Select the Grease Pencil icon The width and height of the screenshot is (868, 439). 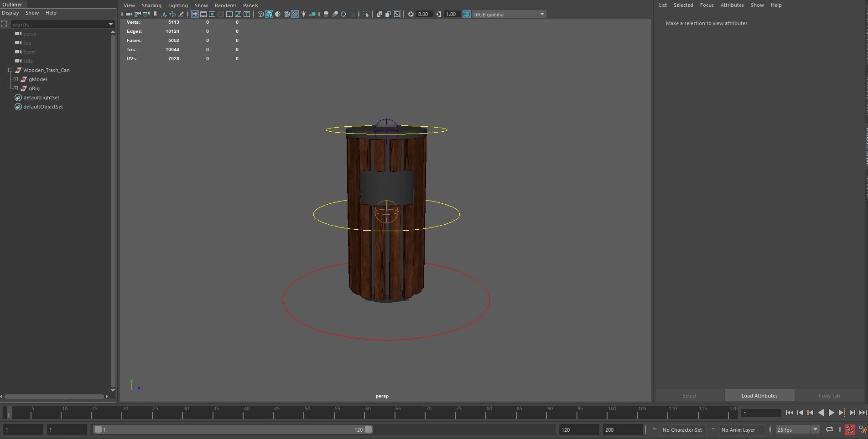click(x=181, y=14)
